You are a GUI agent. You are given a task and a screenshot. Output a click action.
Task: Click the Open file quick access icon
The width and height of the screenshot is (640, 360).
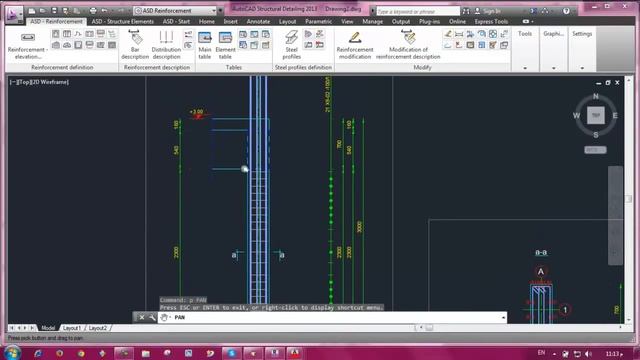[x=42, y=11]
